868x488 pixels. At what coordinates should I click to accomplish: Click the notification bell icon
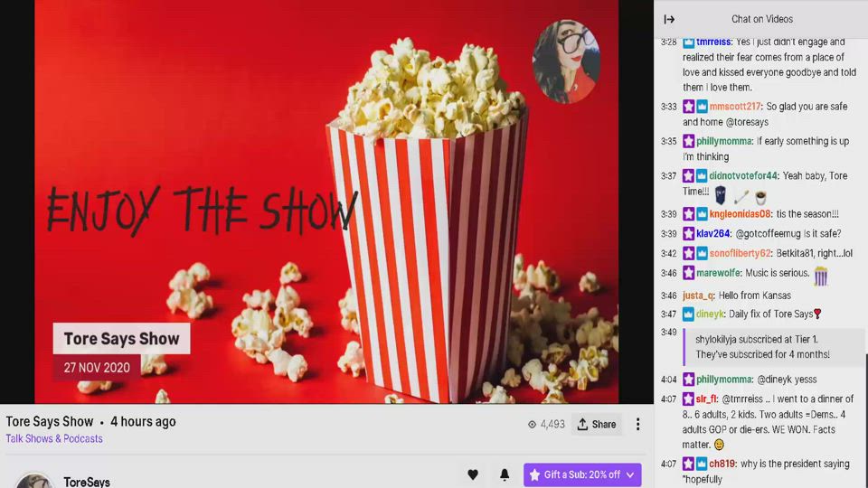[505, 474]
